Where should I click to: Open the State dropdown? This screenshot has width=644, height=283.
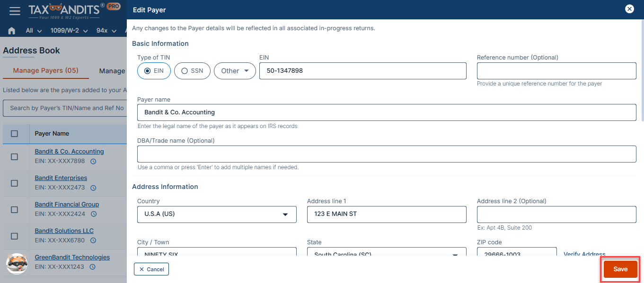[x=387, y=252]
